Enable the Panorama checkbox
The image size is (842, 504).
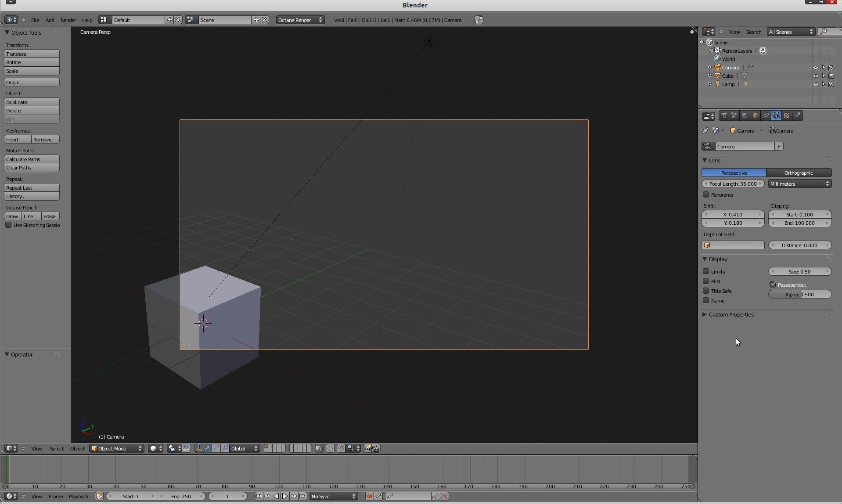(x=706, y=194)
